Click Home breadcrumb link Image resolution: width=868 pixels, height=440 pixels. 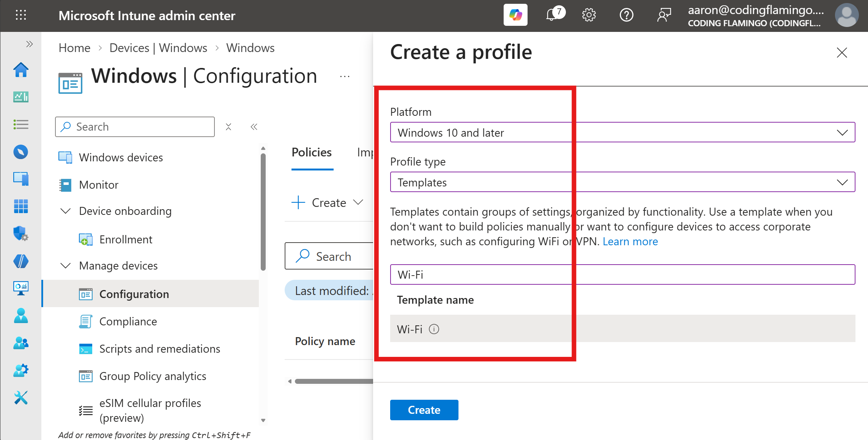[74, 48]
